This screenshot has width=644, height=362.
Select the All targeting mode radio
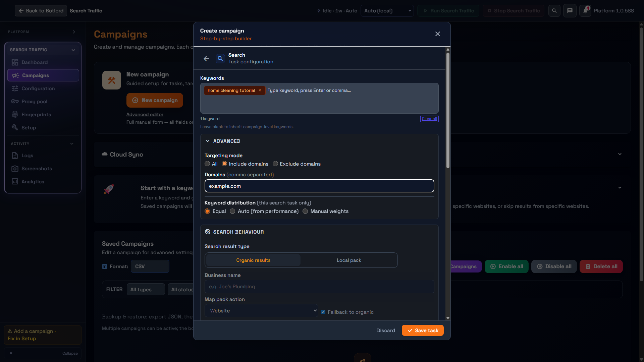207,164
